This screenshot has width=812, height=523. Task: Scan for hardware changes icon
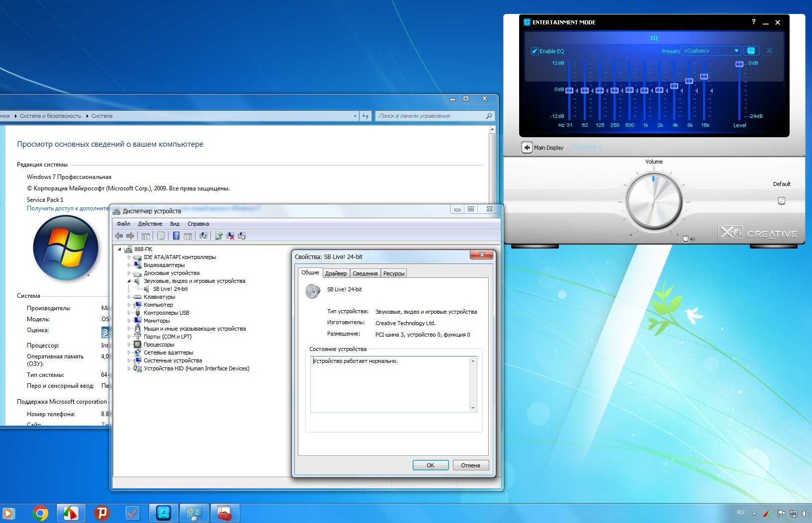203,236
